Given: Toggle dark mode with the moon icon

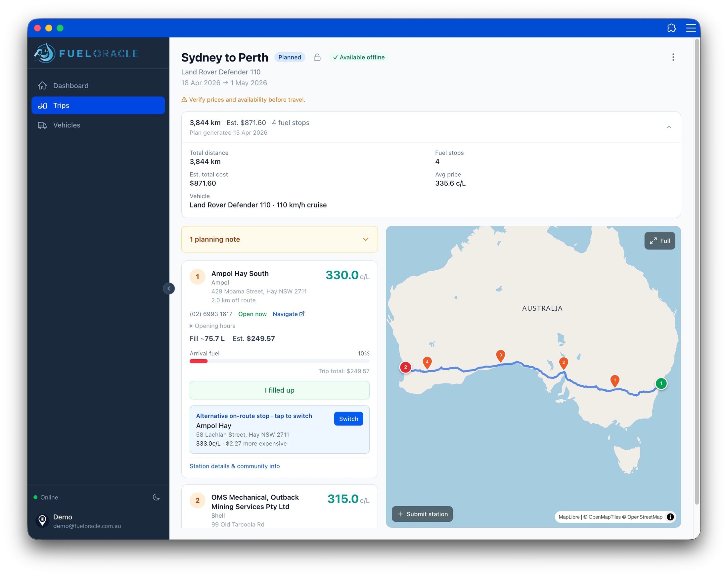Looking at the screenshot, I should [156, 497].
